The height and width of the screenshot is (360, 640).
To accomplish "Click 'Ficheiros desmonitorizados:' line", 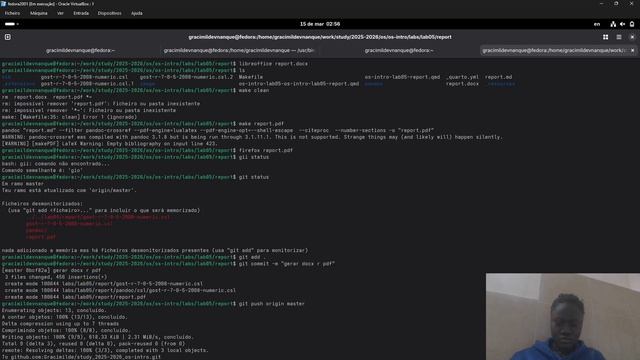I will (42, 204).
